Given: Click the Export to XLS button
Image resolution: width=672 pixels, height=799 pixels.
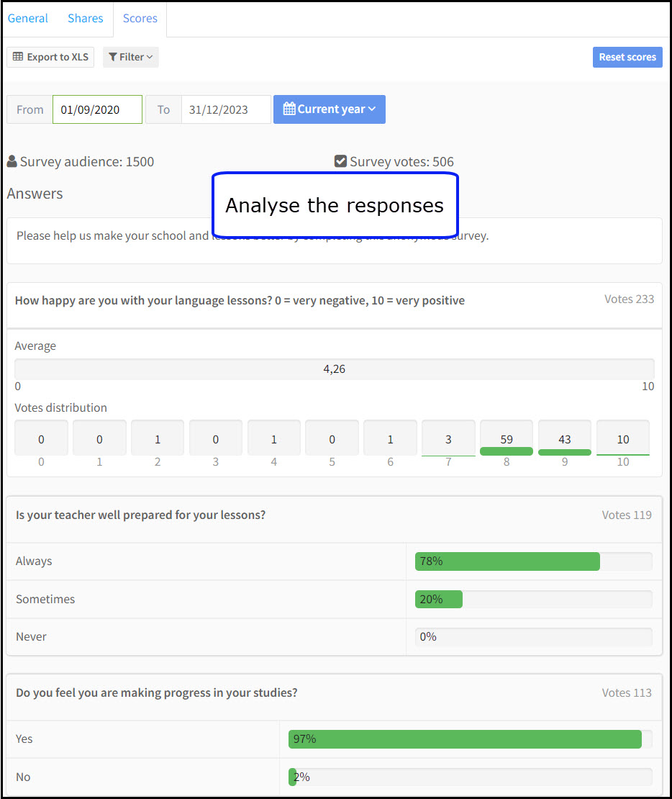Looking at the screenshot, I should pos(50,57).
